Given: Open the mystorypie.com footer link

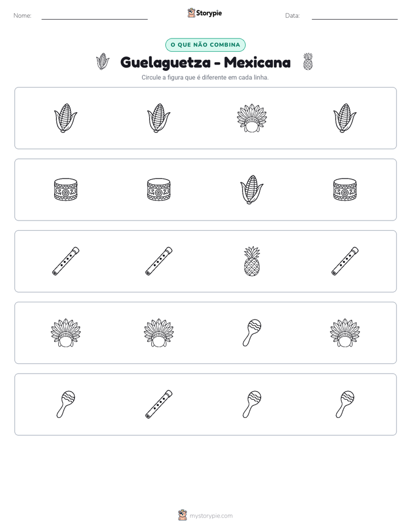Looking at the screenshot, I should coord(211,516).
